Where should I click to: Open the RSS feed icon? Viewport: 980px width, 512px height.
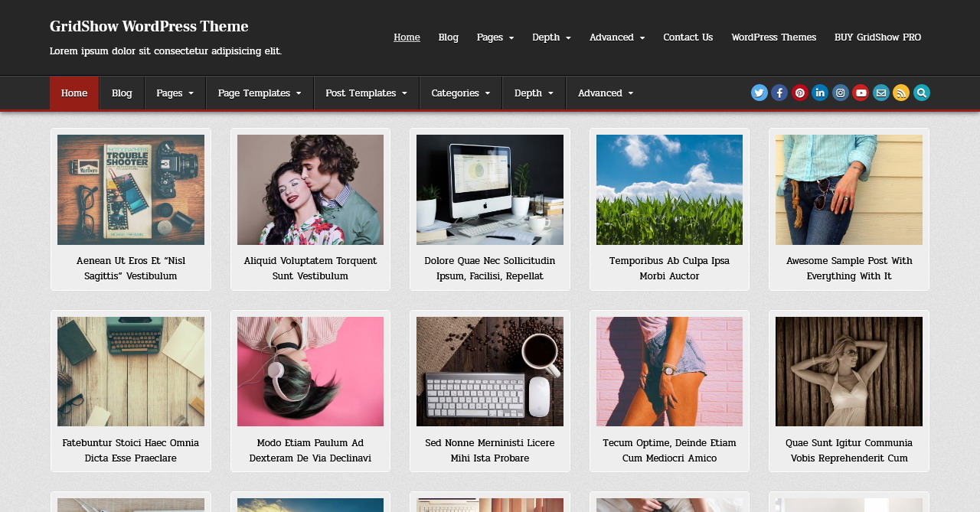901,93
